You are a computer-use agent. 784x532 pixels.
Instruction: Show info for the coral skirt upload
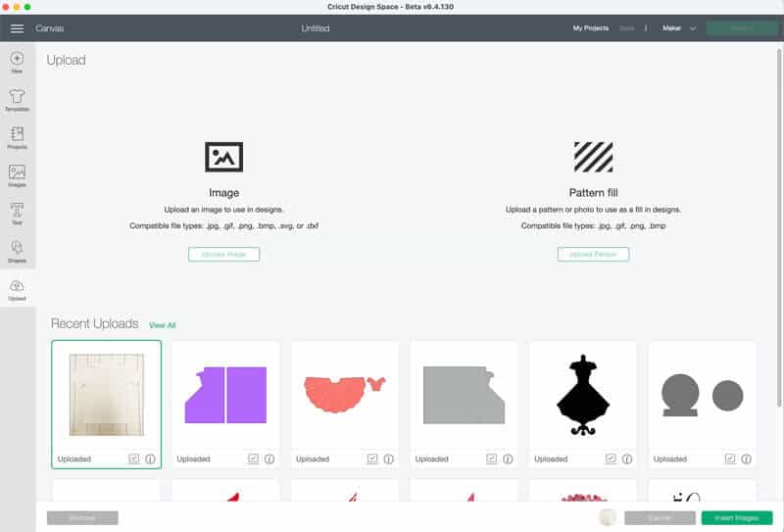pyautogui.click(x=388, y=459)
